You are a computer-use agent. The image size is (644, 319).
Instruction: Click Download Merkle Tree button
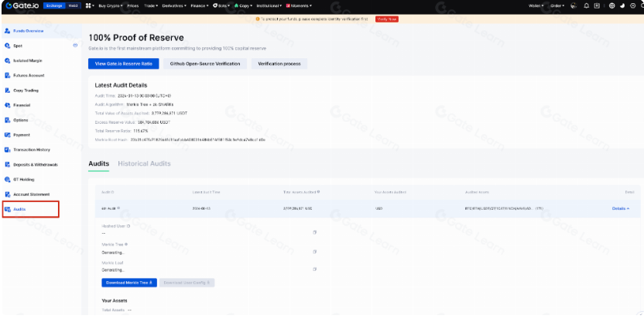click(x=129, y=283)
